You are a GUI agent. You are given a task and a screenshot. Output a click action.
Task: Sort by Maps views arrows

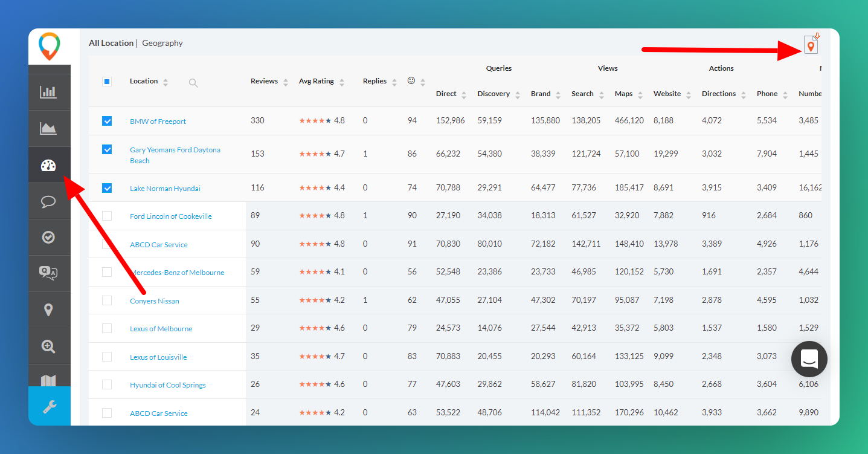click(x=640, y=95)
